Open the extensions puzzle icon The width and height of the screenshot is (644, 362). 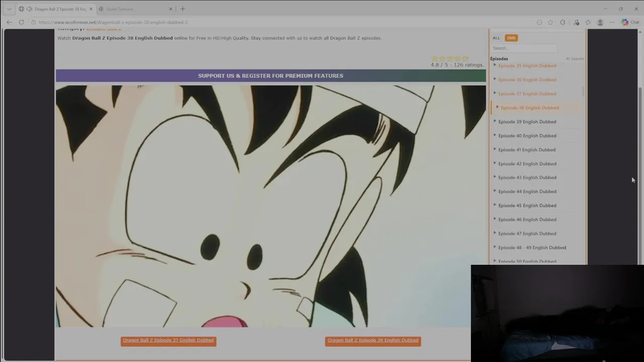tap(562, 22)
